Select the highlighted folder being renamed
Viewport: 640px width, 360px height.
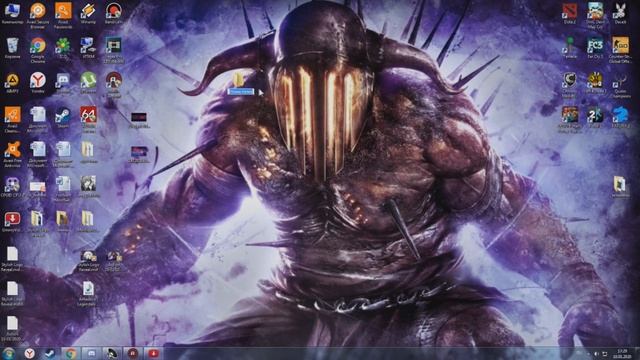240,84
